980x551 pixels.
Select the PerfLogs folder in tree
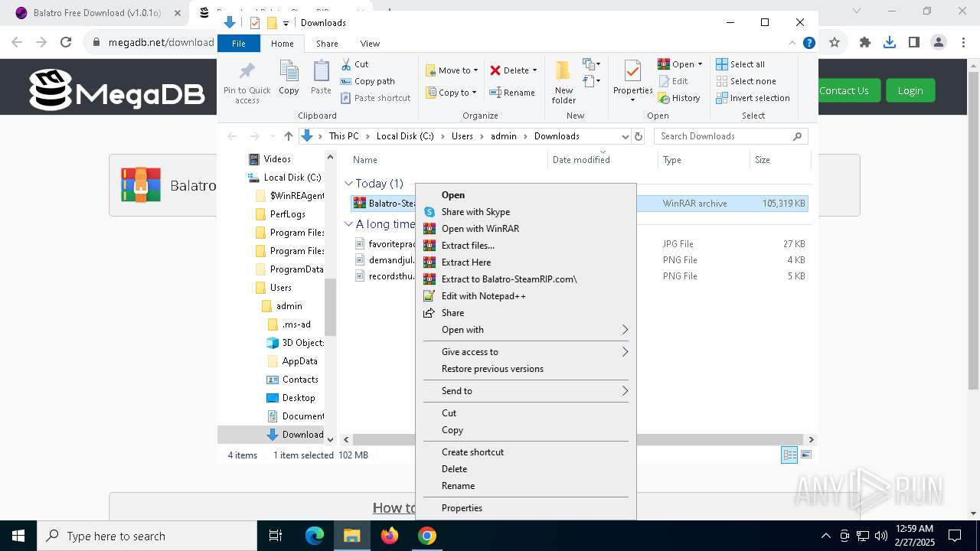(x=287, y=214)
